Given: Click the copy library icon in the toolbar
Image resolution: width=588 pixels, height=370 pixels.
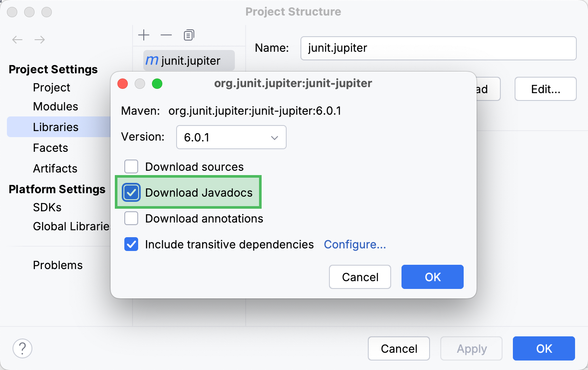Looking at the screenshot, I should 189,35.
